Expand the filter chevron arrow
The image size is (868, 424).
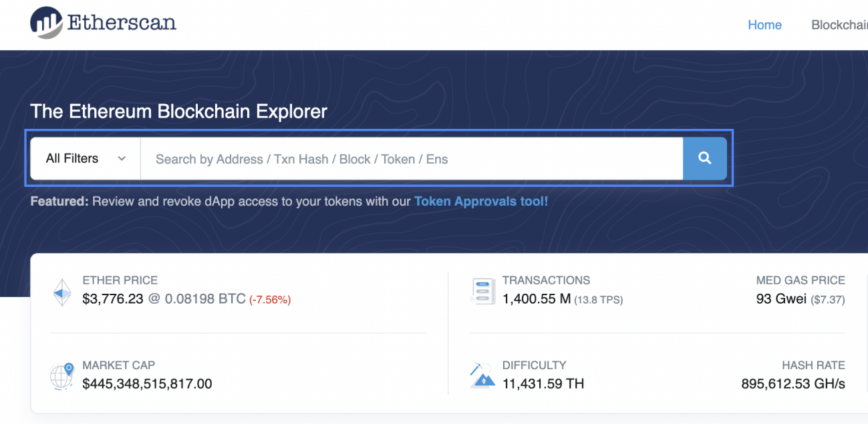(x=122, y=159)
